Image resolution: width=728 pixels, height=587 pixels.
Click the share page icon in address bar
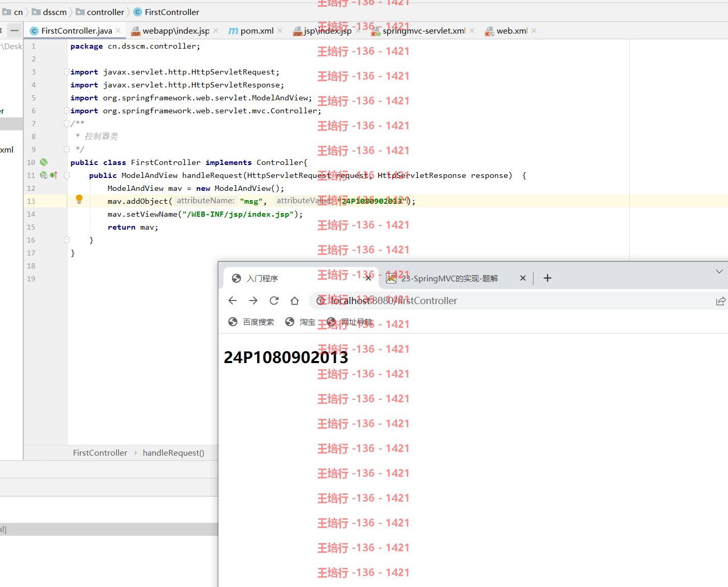click(x=720, y=301)
